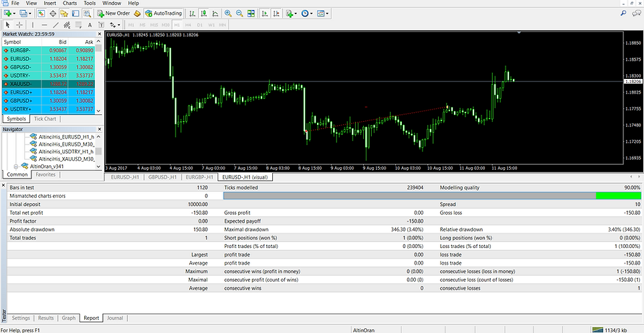This screenshot has width=644, height=333.
Task: Open the New Chart tool
Action: [7, 13]
